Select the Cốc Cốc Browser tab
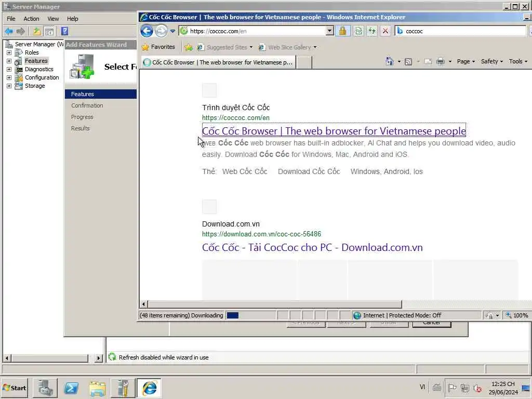Screen dimensions: 532x399 (x=218, y=62)
